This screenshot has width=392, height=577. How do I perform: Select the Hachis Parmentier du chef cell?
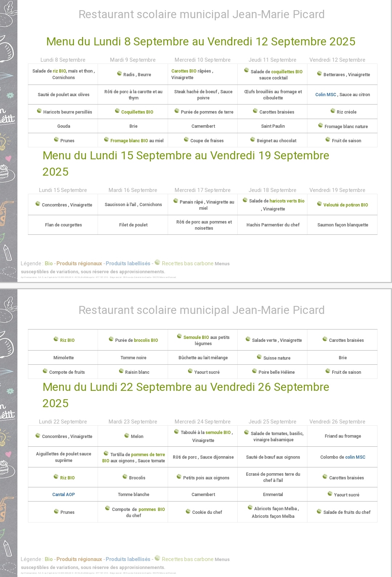[x=273, y=225]
